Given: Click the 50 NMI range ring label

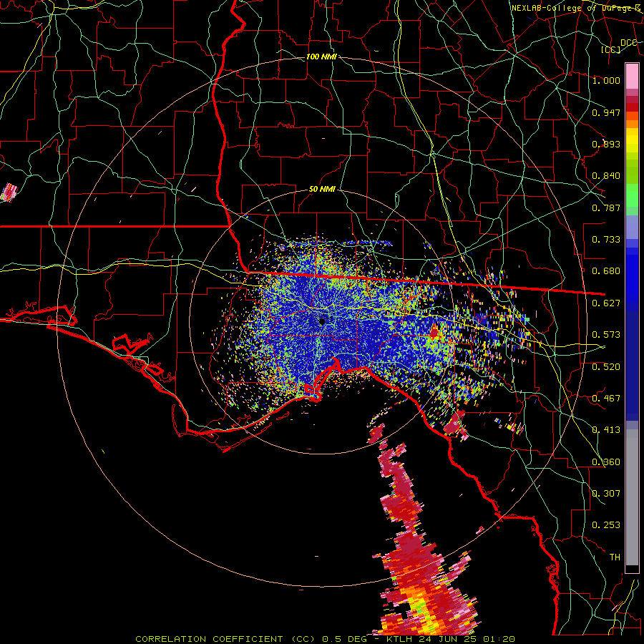Looking at the screenshot, I should (x=322, y=190).
